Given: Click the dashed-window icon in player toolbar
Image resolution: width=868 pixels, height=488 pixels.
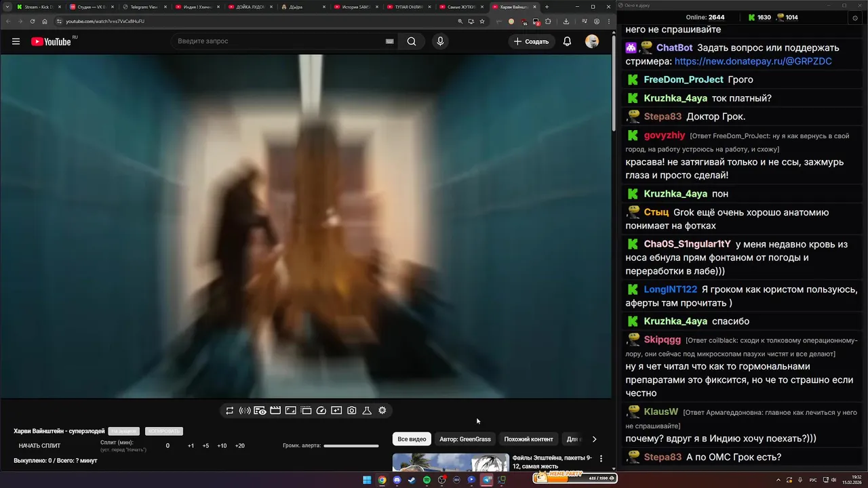Looking at the screenshot, I should (306, 410).
